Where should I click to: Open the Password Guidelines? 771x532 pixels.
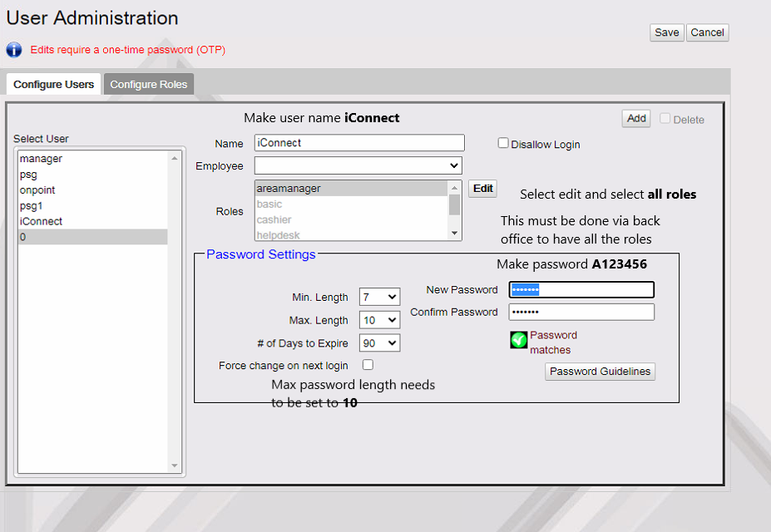(x=600, y=372)
